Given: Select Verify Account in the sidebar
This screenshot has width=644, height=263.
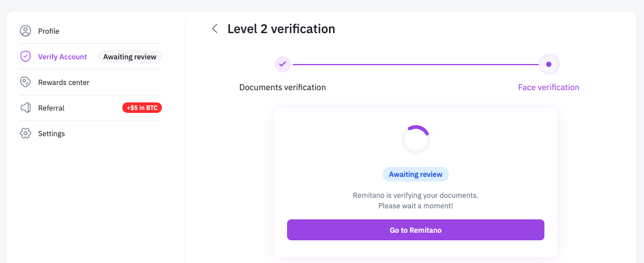Looking at the screenshot, I should [x=62, y=56].
